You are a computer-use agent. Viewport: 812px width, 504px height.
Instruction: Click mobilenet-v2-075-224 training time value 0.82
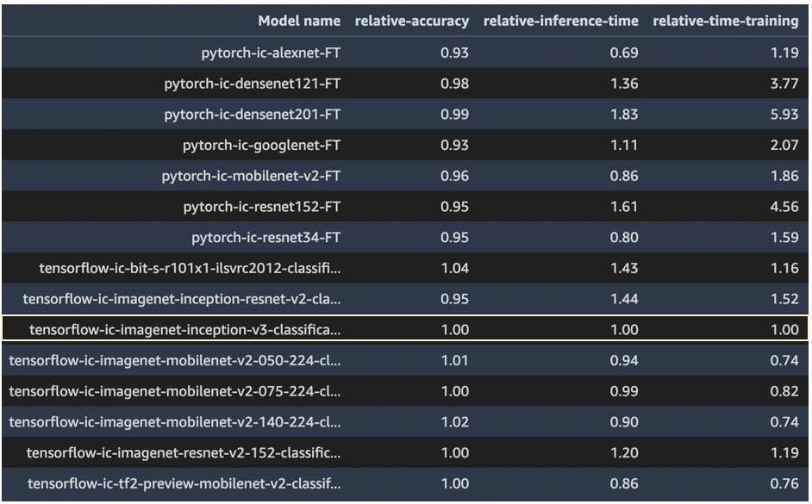coord(784,391)
